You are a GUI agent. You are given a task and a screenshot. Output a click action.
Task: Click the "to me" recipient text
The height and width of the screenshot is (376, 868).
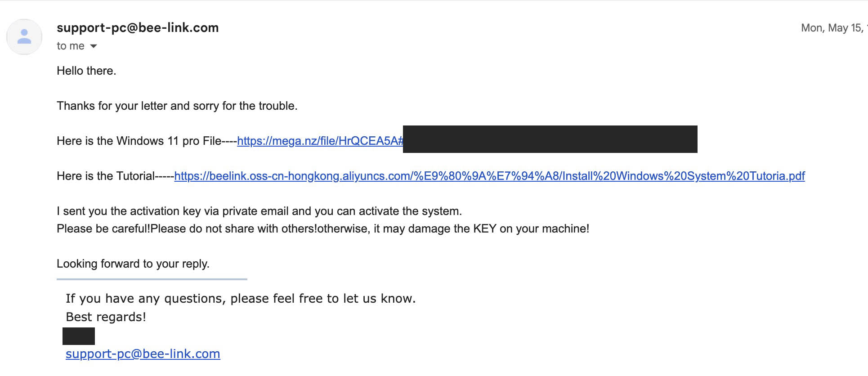point(70,46)
